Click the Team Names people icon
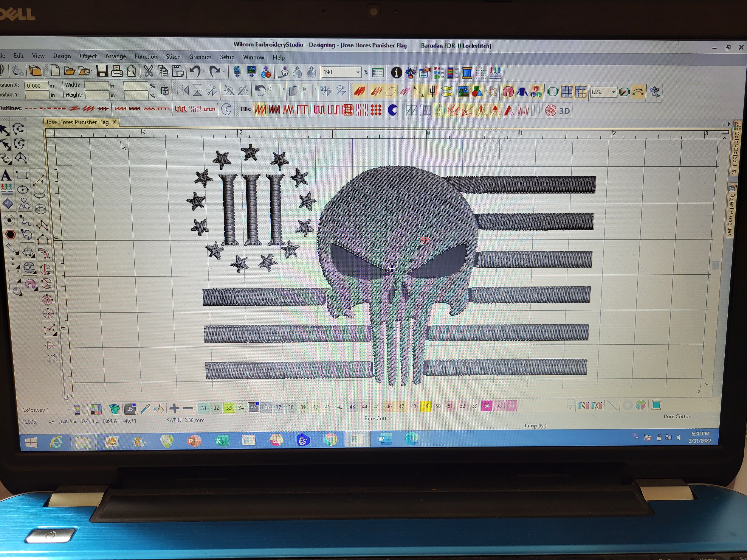 point(495,73)
